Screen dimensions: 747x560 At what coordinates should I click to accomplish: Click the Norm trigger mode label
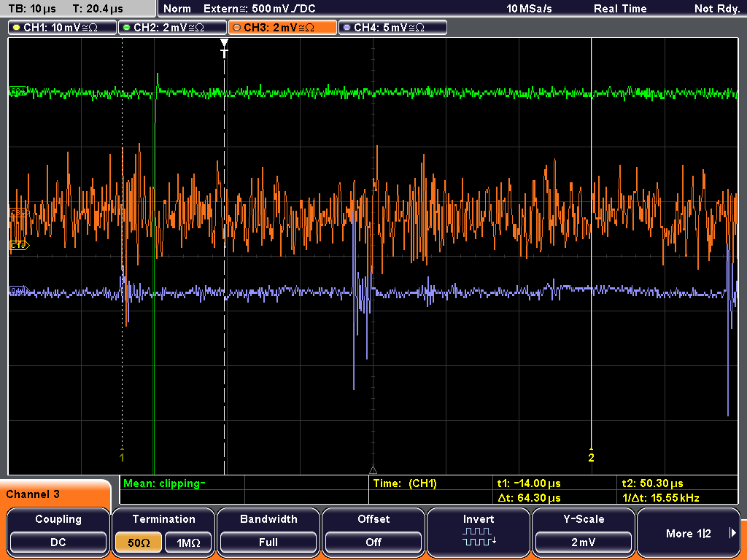coord(177,9)
